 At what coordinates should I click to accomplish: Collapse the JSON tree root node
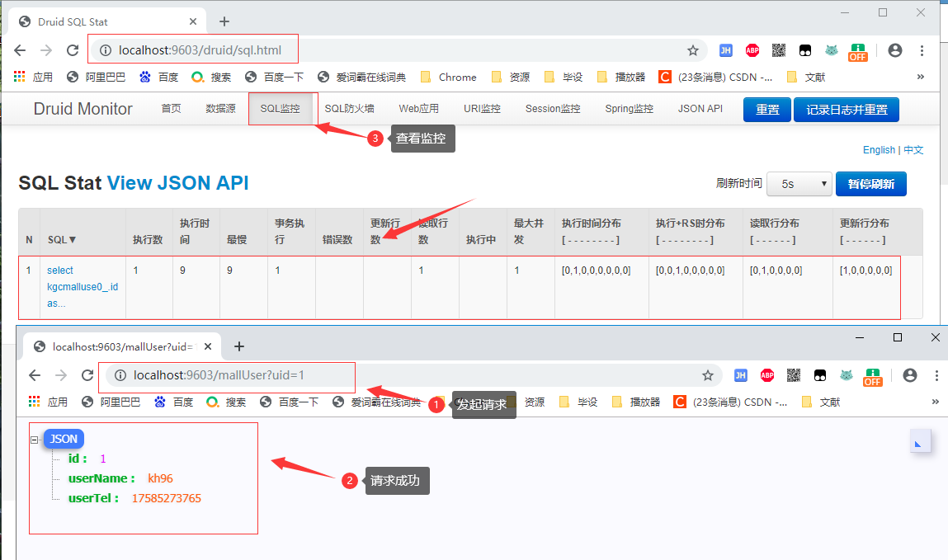coord(35,440)
